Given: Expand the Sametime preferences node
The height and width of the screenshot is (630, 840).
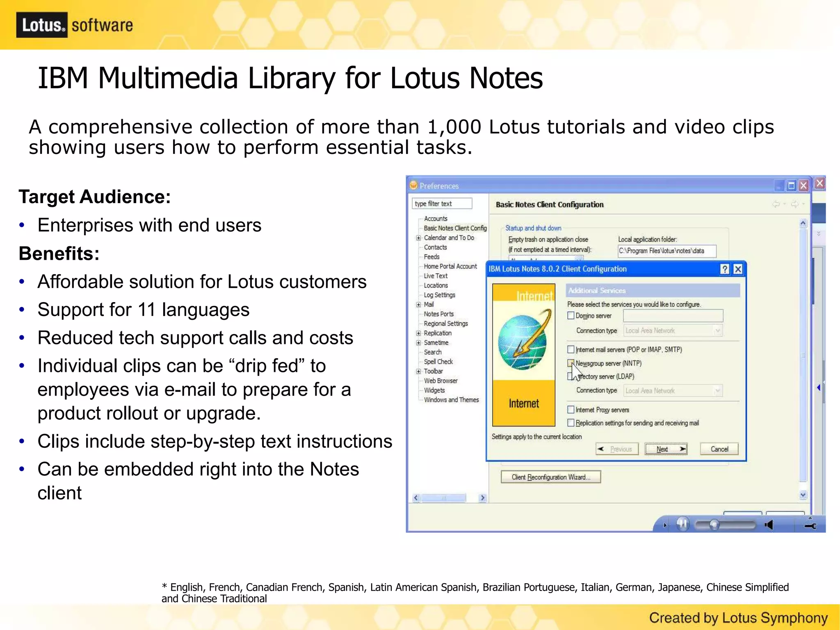Looking at the screenshot, I should 418,343.
